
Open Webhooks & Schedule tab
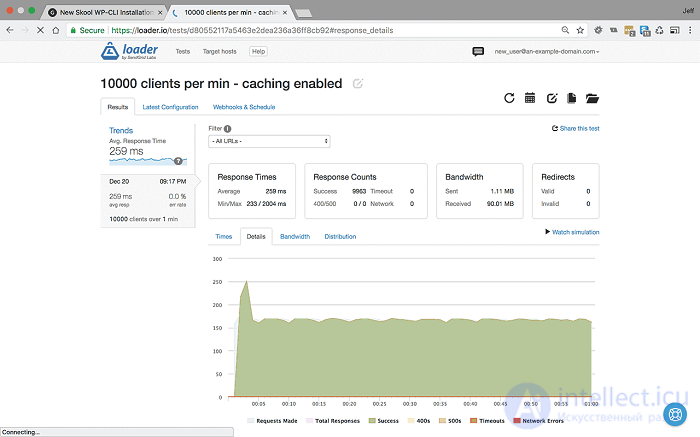tap(244, 107)
